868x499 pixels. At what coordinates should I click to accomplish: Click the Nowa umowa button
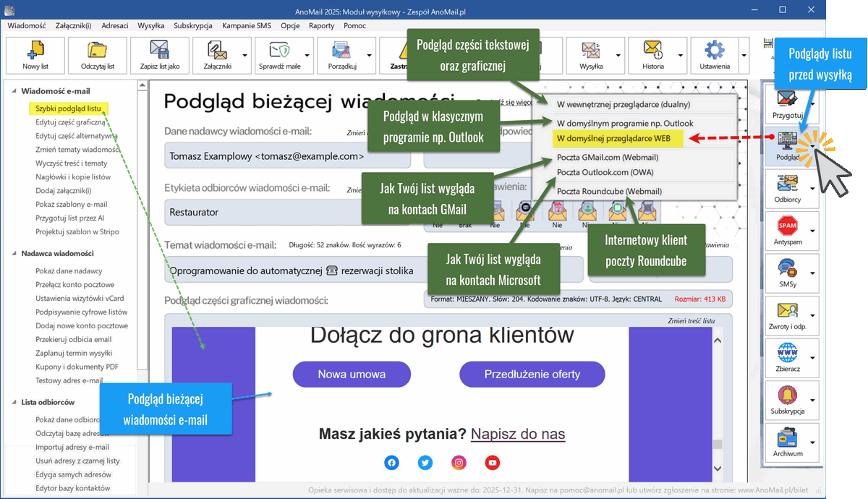(x=352, y=374)
